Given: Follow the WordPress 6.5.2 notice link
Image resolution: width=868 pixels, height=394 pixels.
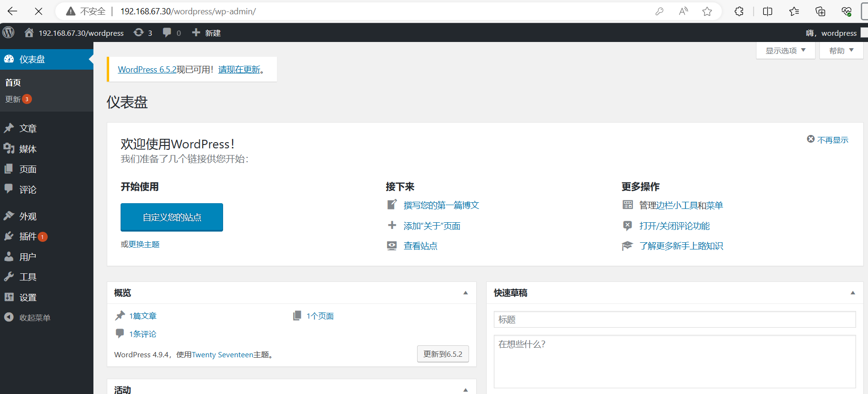Looking at the screenshot, I should tap(147, 70).
